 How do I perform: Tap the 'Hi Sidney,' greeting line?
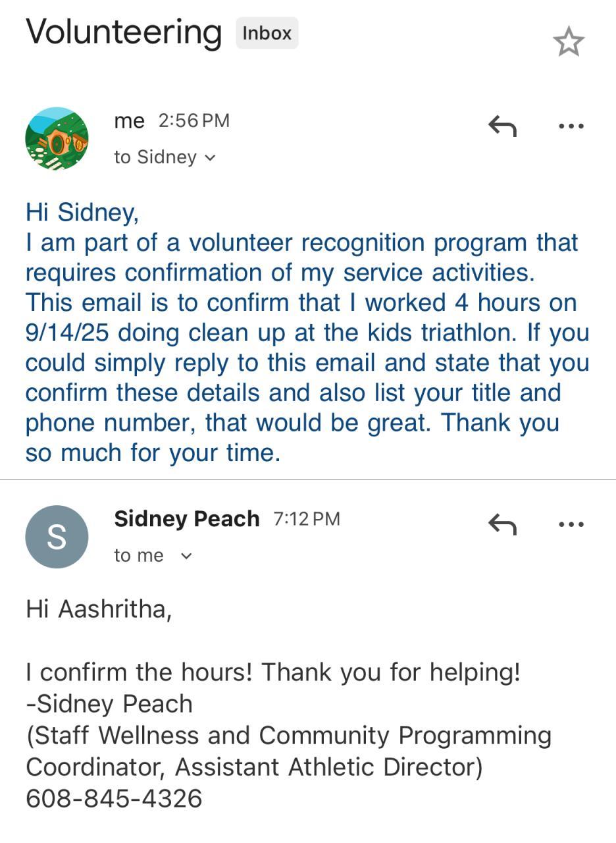(x=82, y=212)
